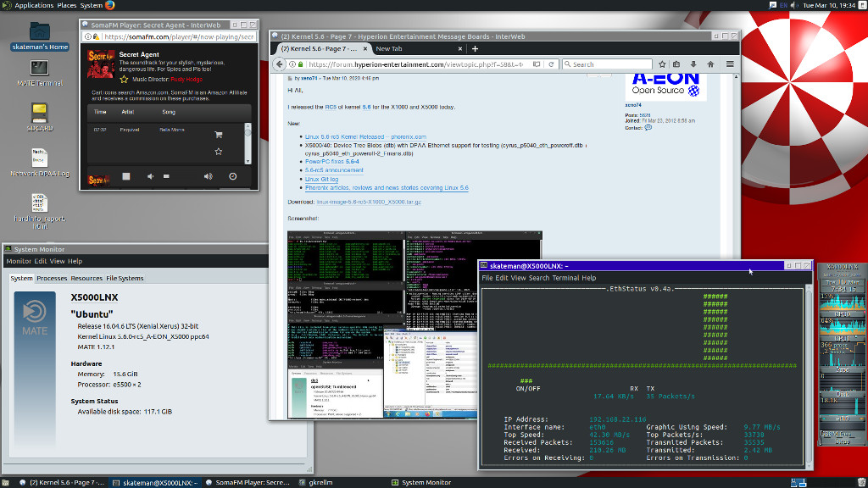This screenshot has width=868, height=488.
Task: Open terminal Search menu
Action: 538,278
